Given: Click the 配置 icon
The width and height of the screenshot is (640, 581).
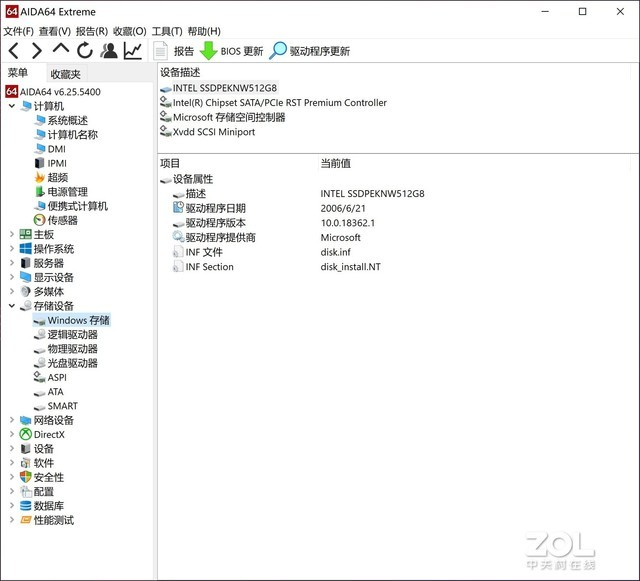Looking at the screenshot, I should point(26,492).
